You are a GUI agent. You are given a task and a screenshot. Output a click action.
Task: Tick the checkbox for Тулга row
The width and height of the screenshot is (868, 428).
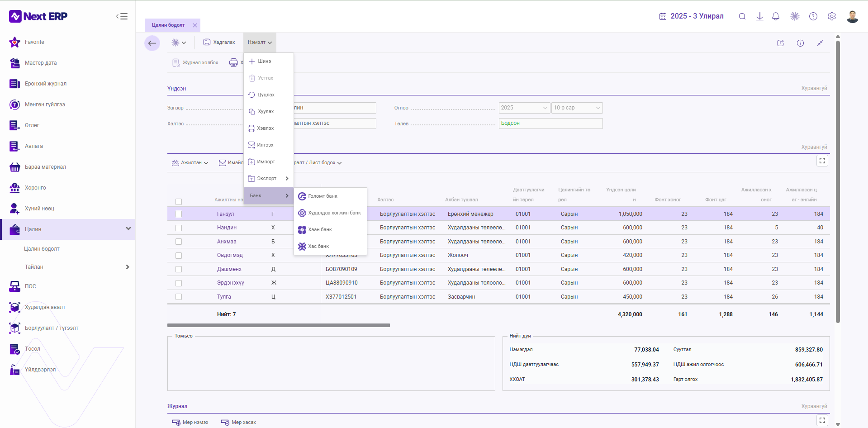(179, 297)
